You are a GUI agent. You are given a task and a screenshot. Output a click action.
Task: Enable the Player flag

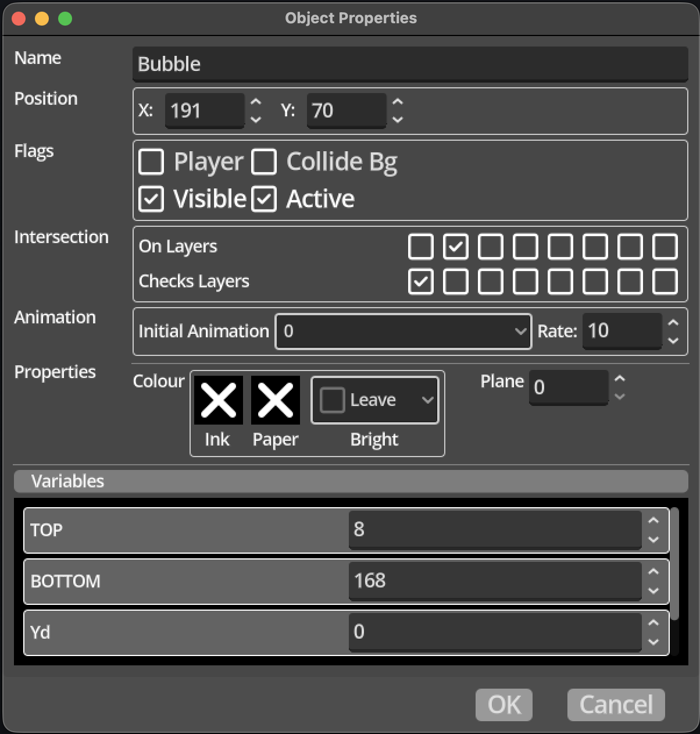tap(151, 162)
